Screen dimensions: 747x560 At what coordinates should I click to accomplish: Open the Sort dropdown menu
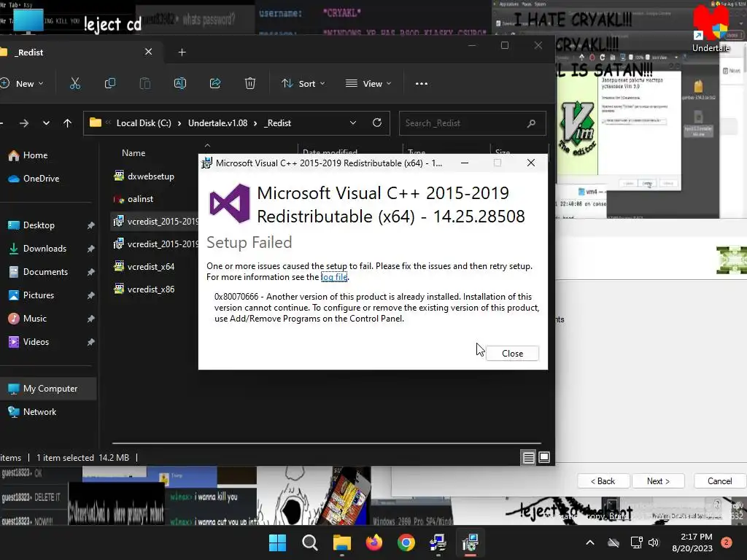pos(303,84)
